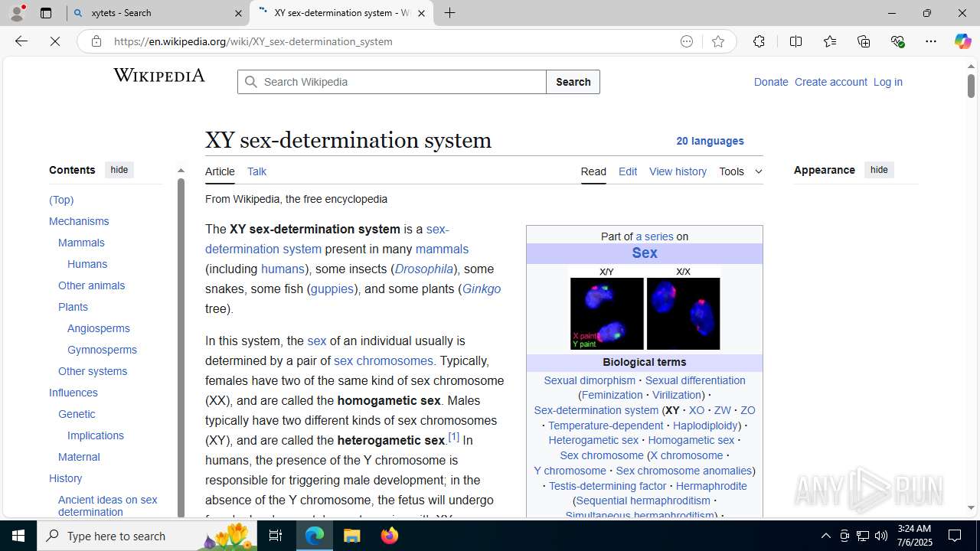This screenshot has width=980, height=551.
Task: Open tab actions menu icon
Action: pos(46,13)
